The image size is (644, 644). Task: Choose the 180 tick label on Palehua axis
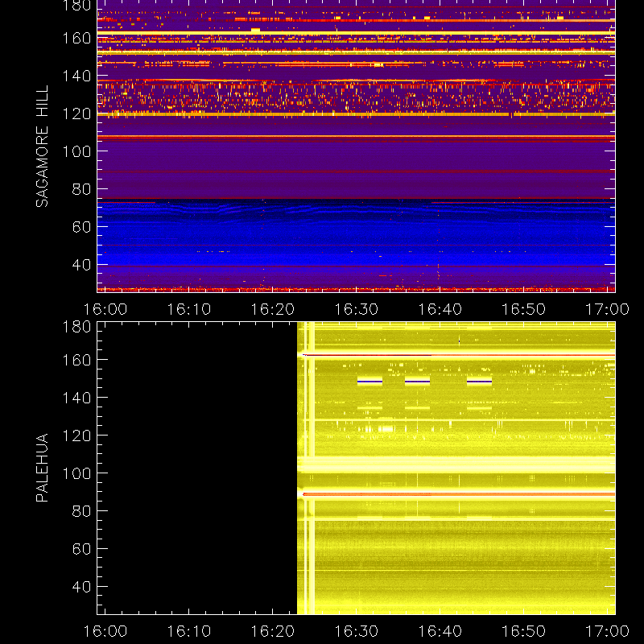coord(76,327)
